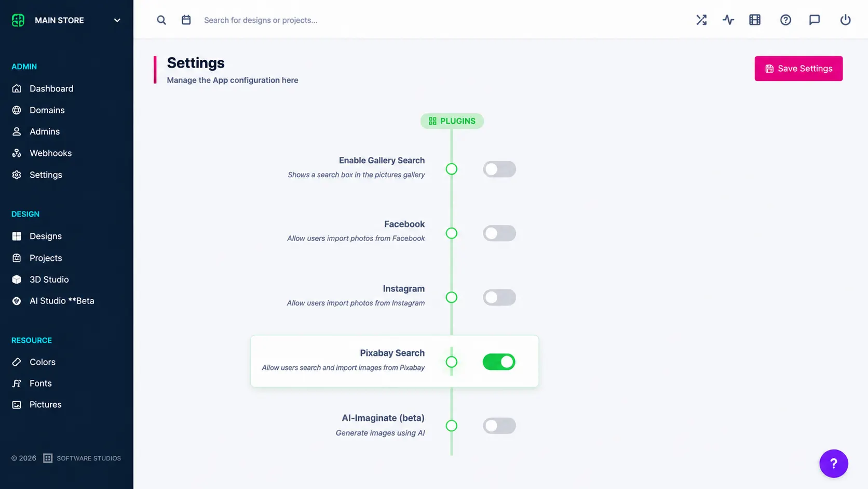Click the purple floating help button
The image size is (868, 489).
click(833, 464)
